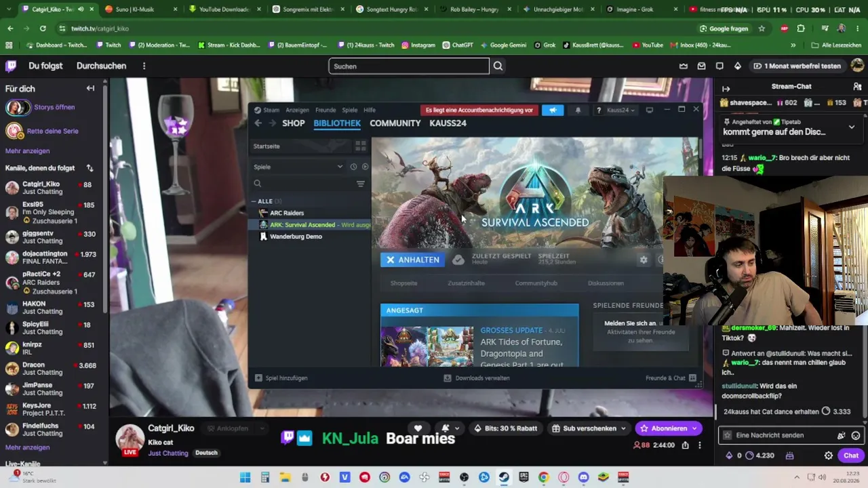Click Steam forward navigation arrow
868x488 pixels.
tap(272, 123)
